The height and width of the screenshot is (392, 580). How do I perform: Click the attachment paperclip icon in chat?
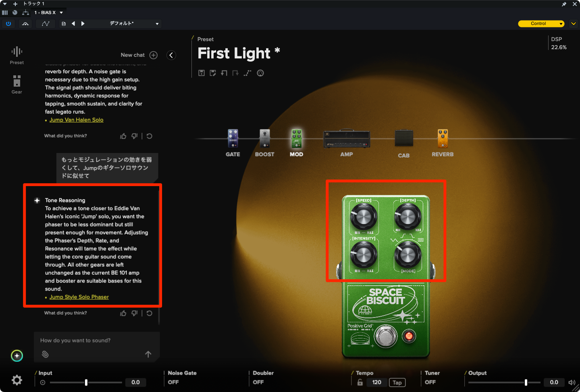click(45, 354)
